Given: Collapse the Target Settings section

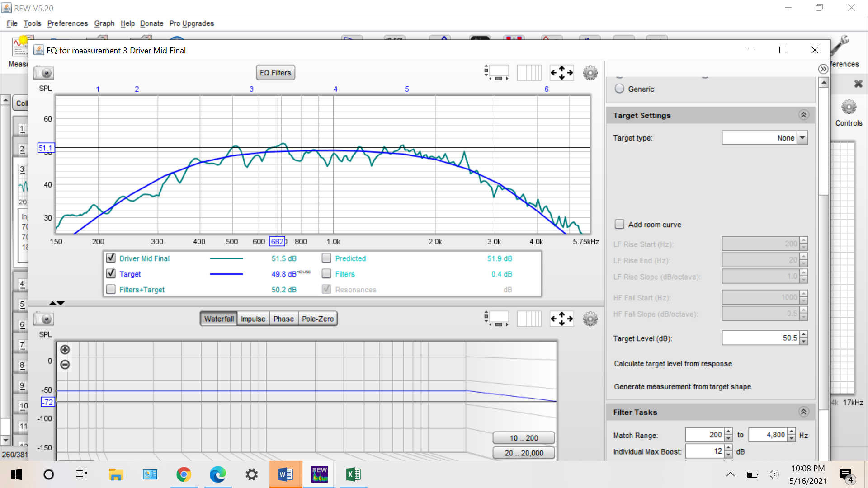Looking at the screenshot, I should 803,115.
